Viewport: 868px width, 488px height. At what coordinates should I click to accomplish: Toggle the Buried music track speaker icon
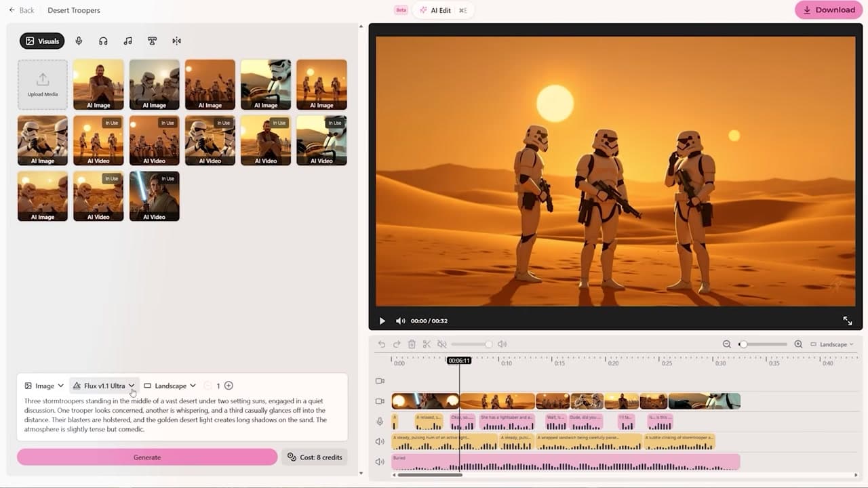pyautogui.click(x=380, y=462)
